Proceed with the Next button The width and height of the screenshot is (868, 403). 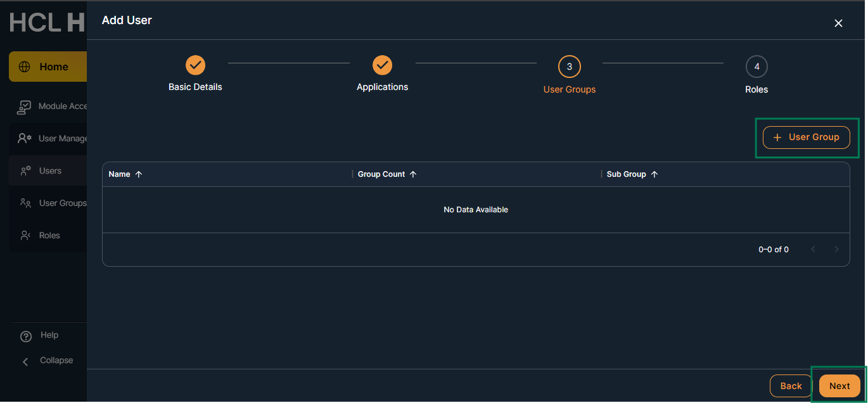tap(839, 386)
